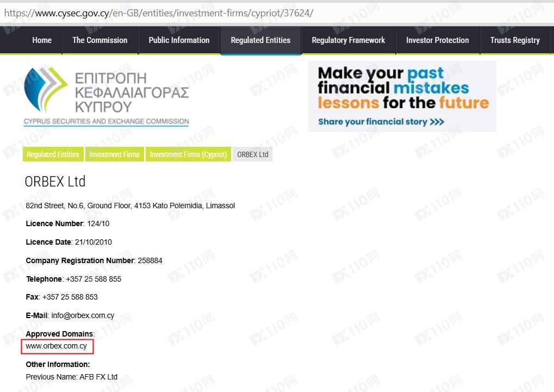Click 'Other Information:' label

(58, 364)
